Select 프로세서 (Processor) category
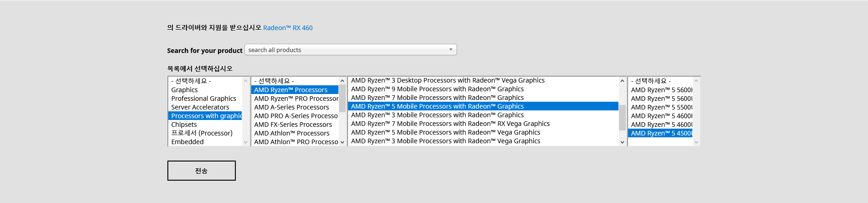The image size is (868, 203). [x=205, y=133]
